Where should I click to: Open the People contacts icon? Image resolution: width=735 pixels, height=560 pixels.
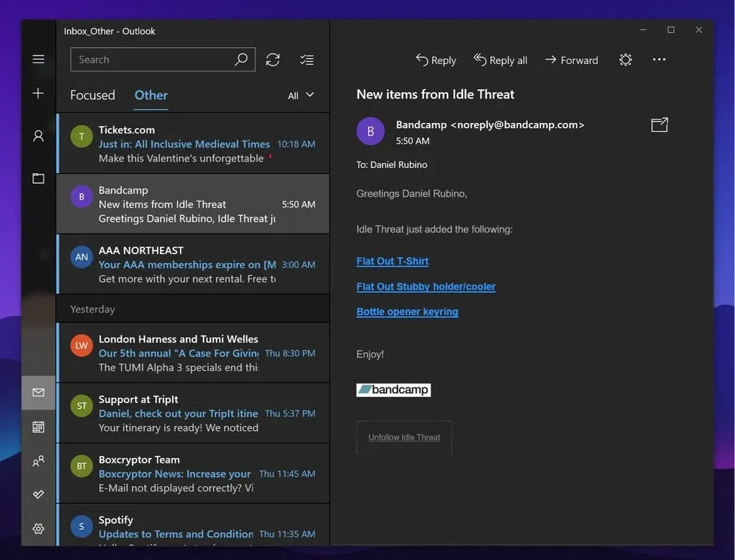tap(38, 461)
